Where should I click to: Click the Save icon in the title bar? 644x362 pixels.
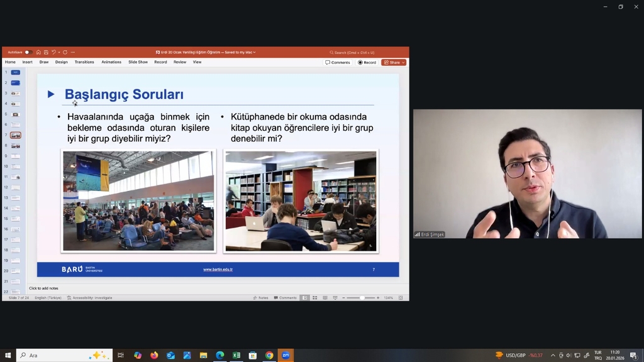click(x=45, y=52)
